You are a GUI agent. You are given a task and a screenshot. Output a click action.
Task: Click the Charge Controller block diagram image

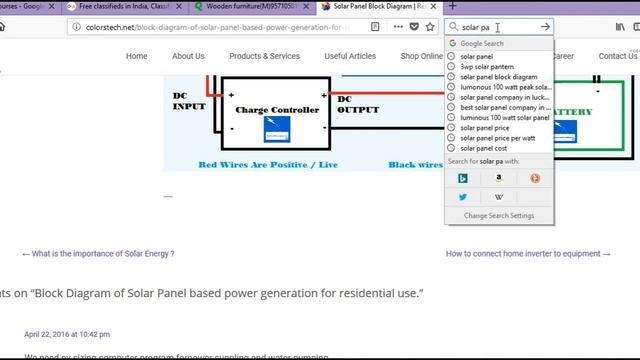[x=276, y=113]
